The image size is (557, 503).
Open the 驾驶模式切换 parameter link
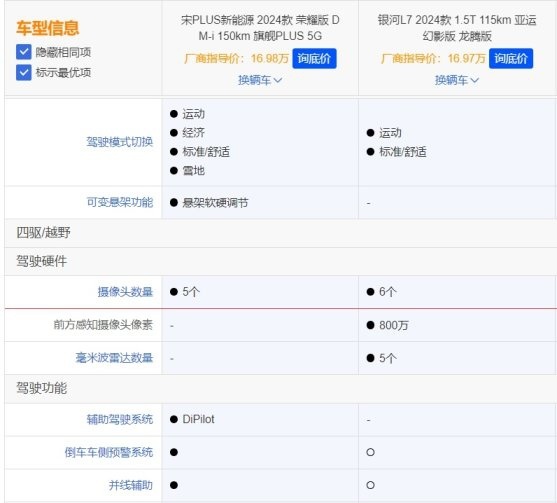tap(120, 142)
